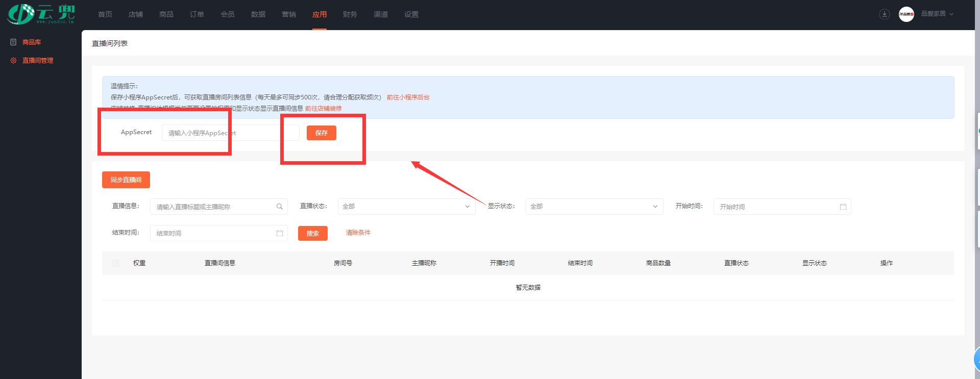980x379 pixels.
Task: Open the 品爱家居 account dropdown
Action: click(937, 14)
